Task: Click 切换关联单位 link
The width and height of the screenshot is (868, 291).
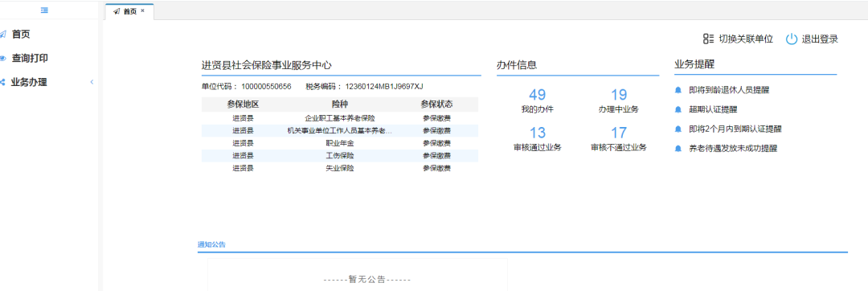Action: pyautogui.click(x=746, y=39)
